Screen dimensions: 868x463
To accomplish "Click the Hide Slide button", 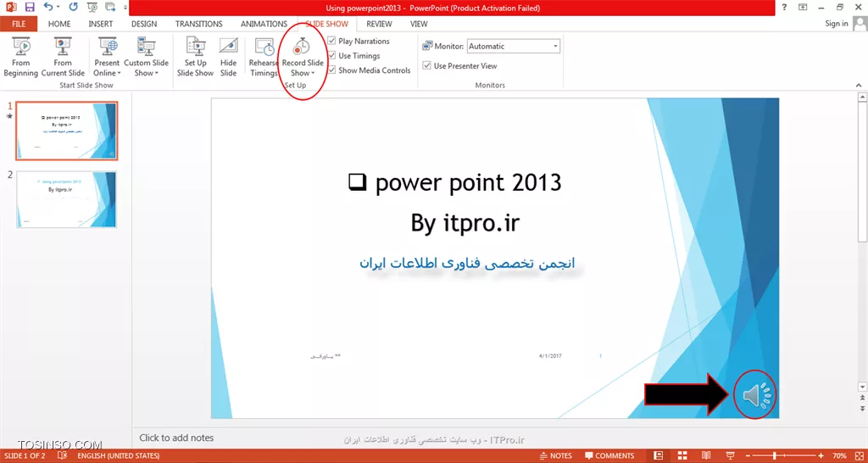I will pos(228,57).
